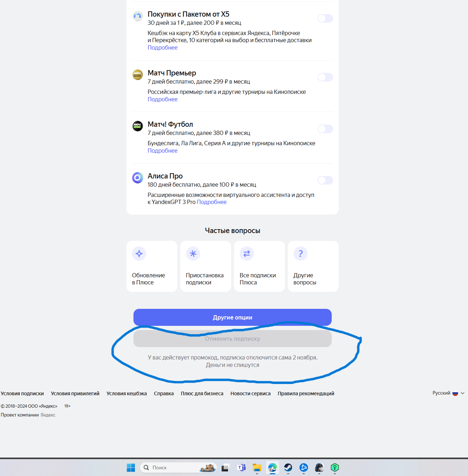The height and width of the screenshot is (476, 468).
Task: Open File Explorer from taskbar
Action: (257, 467)
